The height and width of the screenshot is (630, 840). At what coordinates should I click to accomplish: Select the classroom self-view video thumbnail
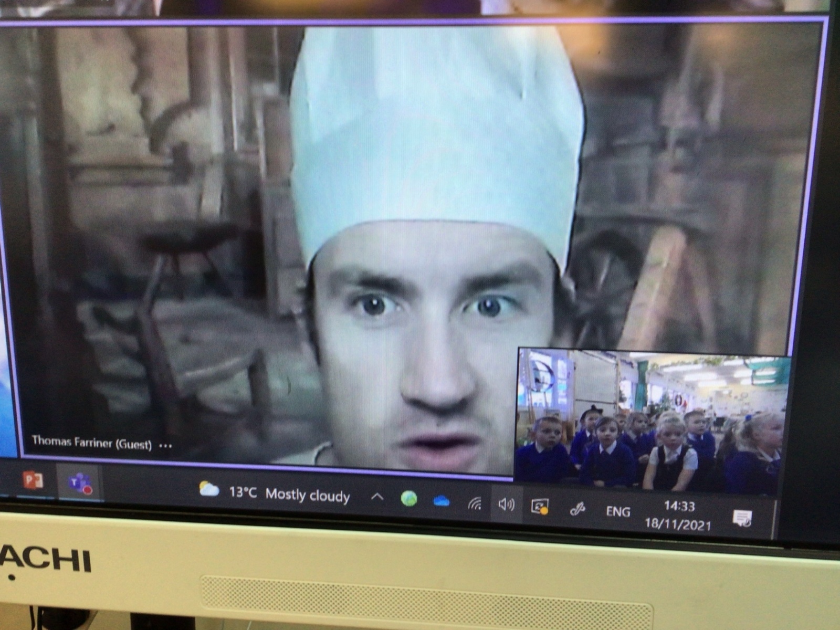(x=653, y=422)
